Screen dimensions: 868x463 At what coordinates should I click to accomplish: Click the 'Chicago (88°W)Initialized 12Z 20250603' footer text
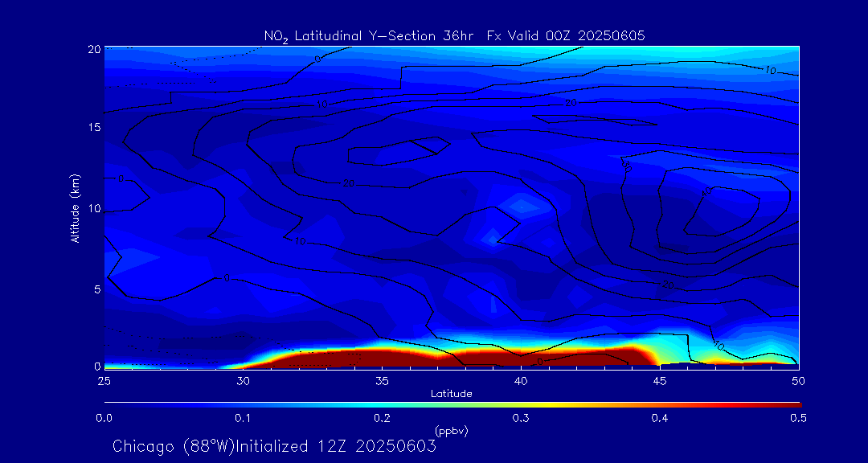click(275, 446)
